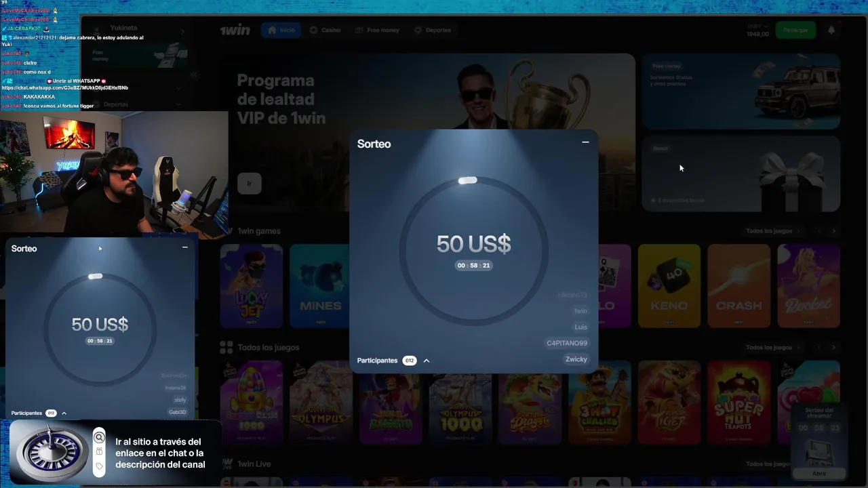Click the tag icon in the bottom-left banner

pos(100,466)
